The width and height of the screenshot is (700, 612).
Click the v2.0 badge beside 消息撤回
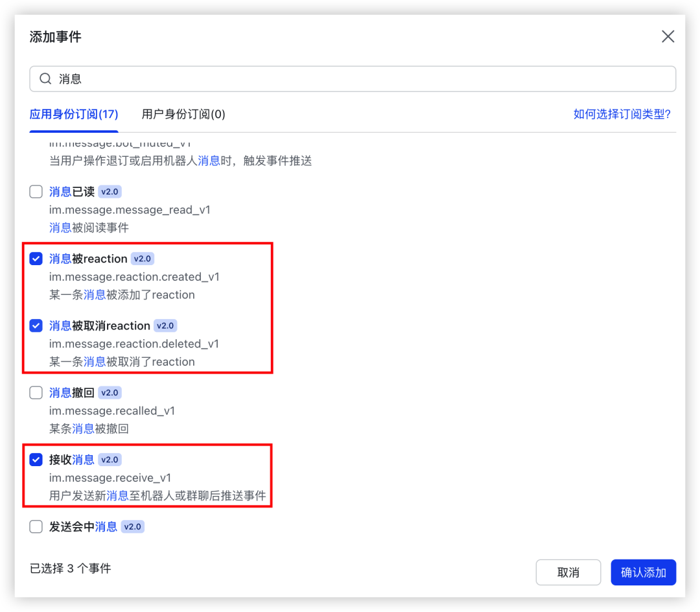tap(110, 393)
